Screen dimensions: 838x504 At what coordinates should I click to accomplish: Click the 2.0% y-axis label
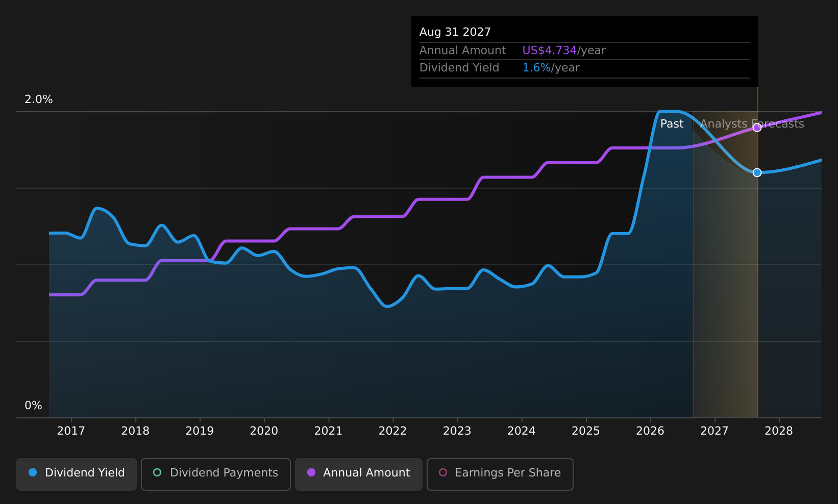coord(39,99)
